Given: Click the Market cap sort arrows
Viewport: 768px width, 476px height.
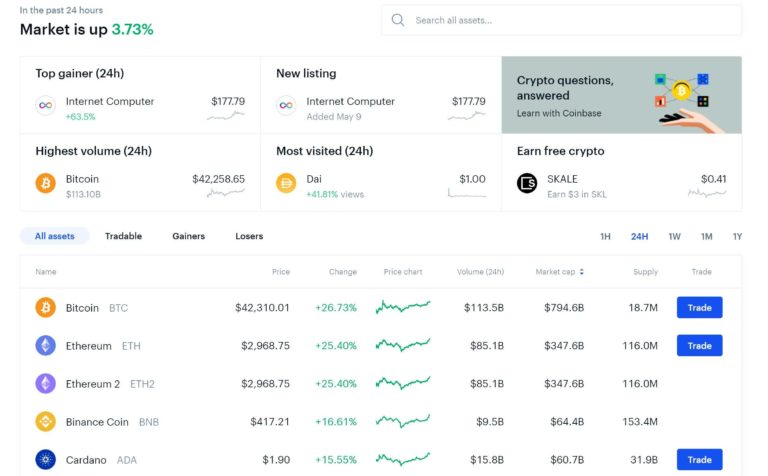Looking at the screenshot, I should pos(581,272).
